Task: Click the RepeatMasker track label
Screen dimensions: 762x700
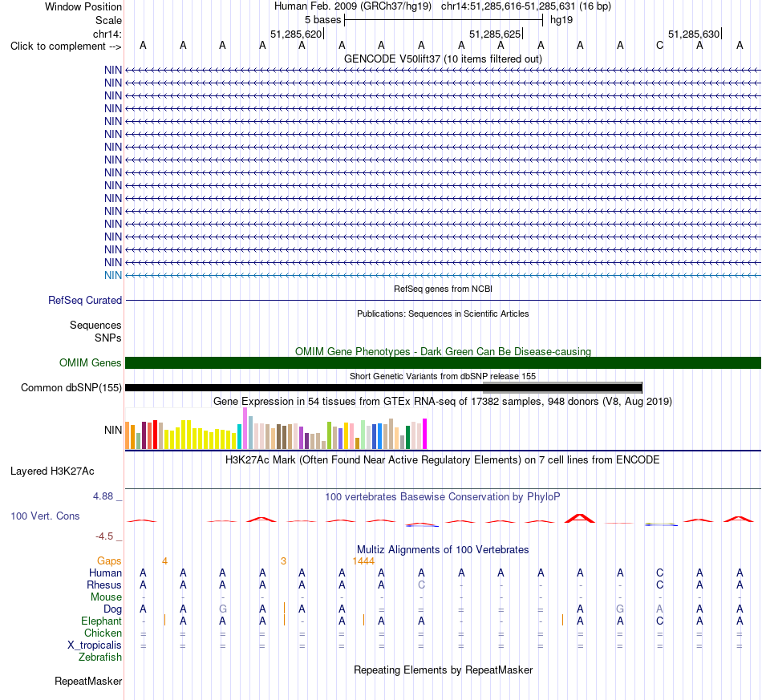Action: 88,681
